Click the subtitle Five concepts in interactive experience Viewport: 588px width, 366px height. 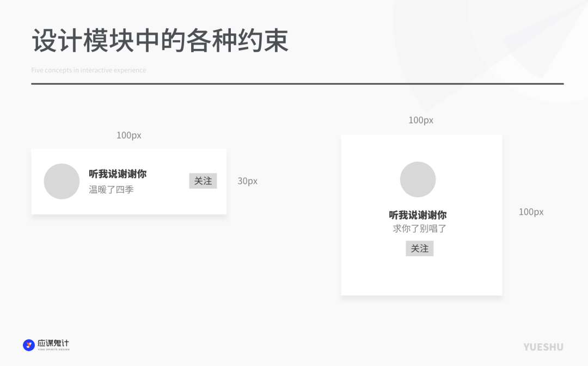pyautogui.click(x=89, y=70)
